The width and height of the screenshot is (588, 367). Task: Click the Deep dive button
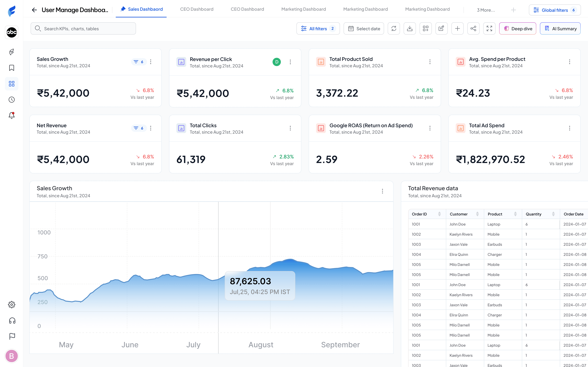pos(518,29)
